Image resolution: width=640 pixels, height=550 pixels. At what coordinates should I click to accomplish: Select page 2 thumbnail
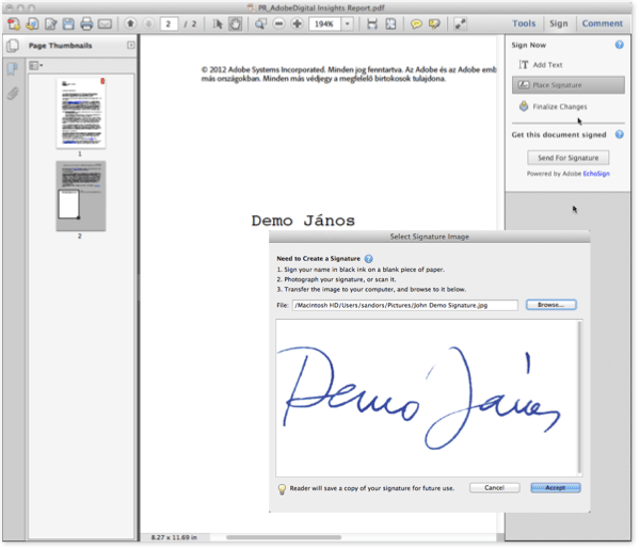[81, 196]
